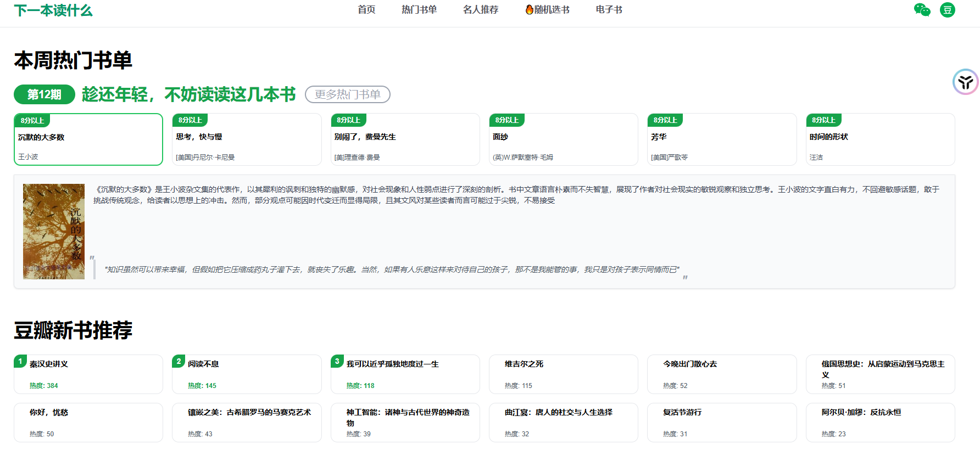Open 我可以近乎孤独地度过一生 book card

405,374
